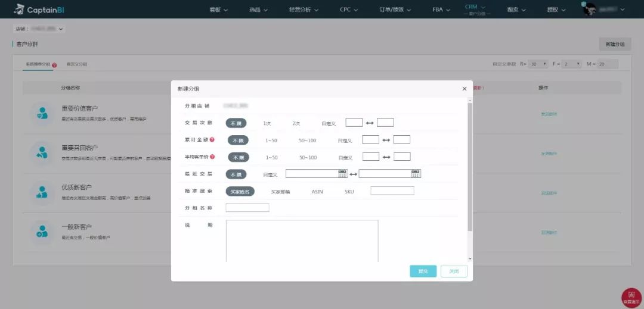Open the F= parameter dropdown
The height and width of the screenshot is (309, 644).
[x=571, y=64]
